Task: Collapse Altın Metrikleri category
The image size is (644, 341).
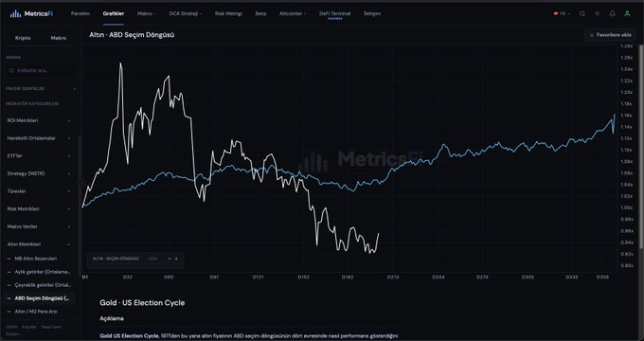Action: (x=39, y=244)
